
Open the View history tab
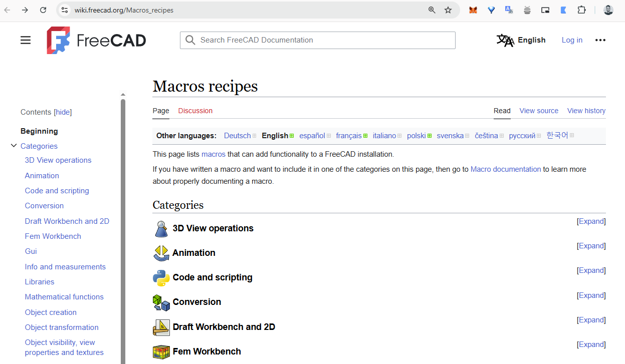586,111
